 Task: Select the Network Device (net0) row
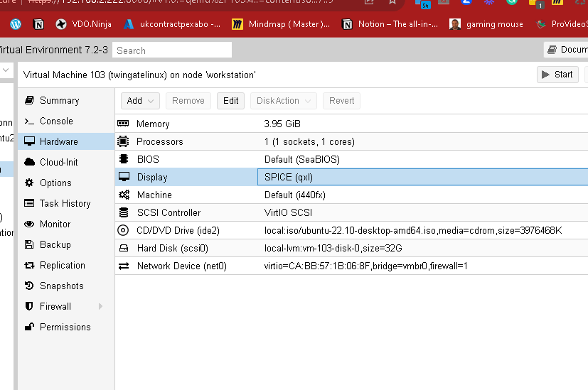351,266
